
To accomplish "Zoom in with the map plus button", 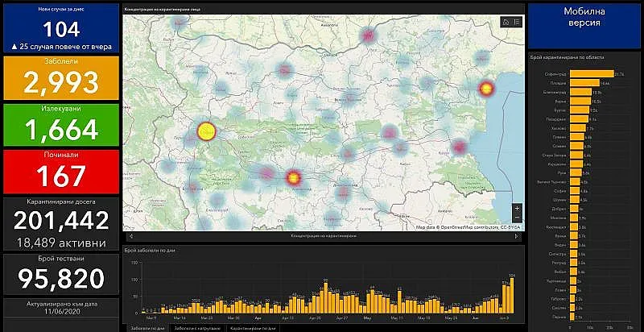I will click(x=516, y=209).
